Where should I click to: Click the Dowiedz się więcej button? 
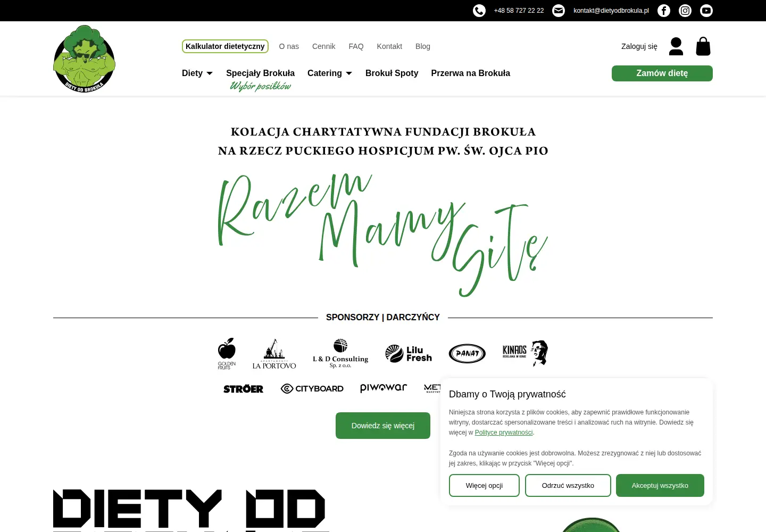point(383,426)
